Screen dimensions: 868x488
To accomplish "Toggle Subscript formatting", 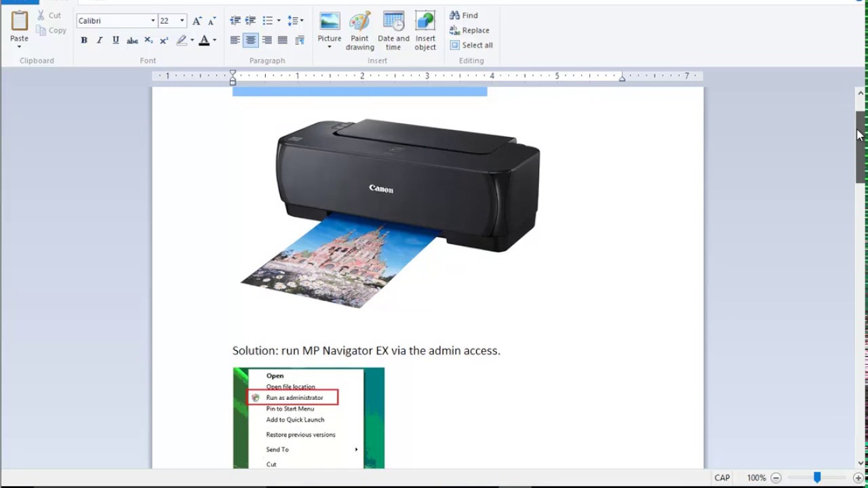I will pos(149,41).
